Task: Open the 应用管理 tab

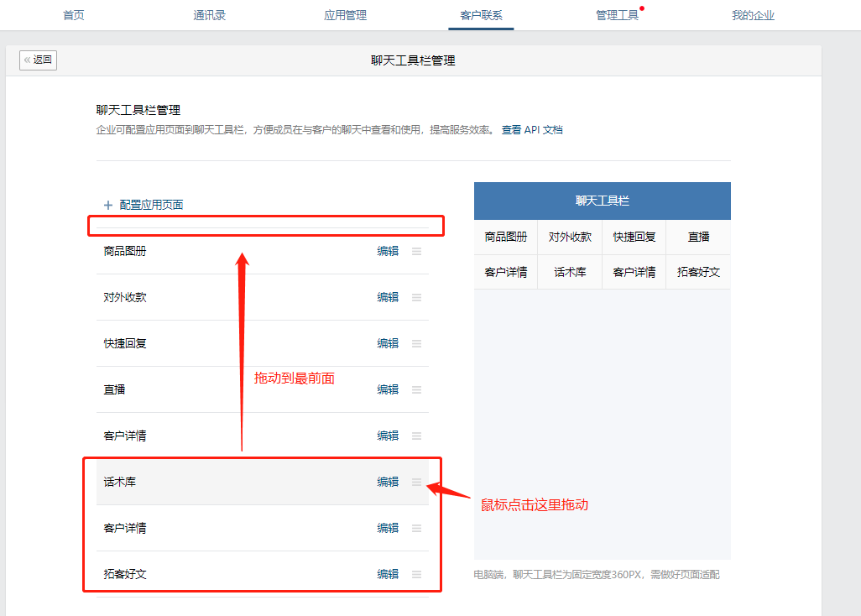Action: coord(346,15)
